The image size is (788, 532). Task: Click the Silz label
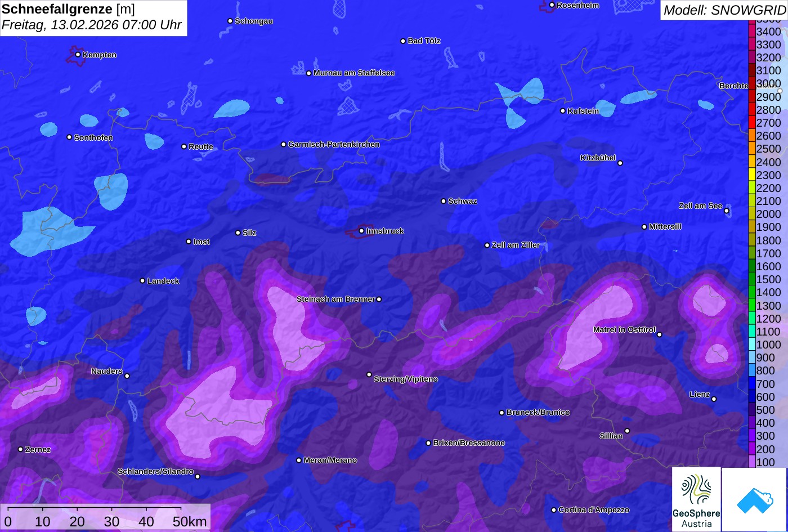click(x=249, y=233)
